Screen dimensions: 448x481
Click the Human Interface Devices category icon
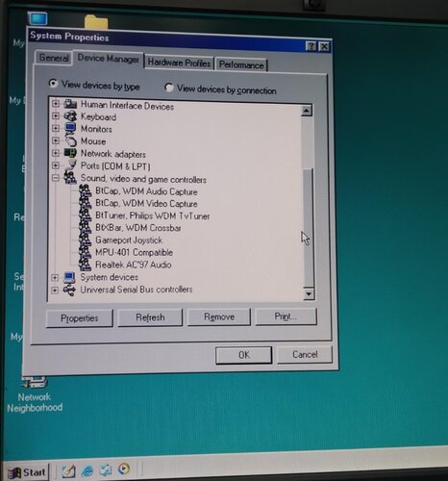pyautogui.click(x=70, y=104)
